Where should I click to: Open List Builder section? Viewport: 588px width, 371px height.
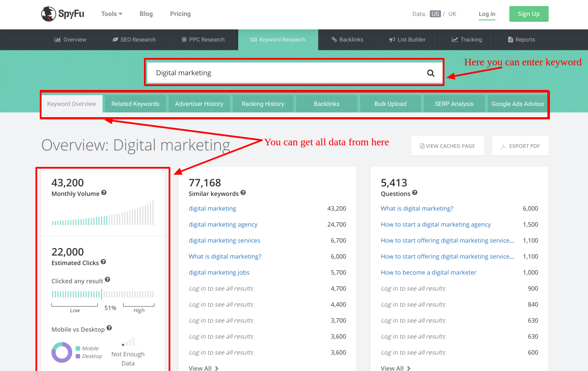click(408, 40)
